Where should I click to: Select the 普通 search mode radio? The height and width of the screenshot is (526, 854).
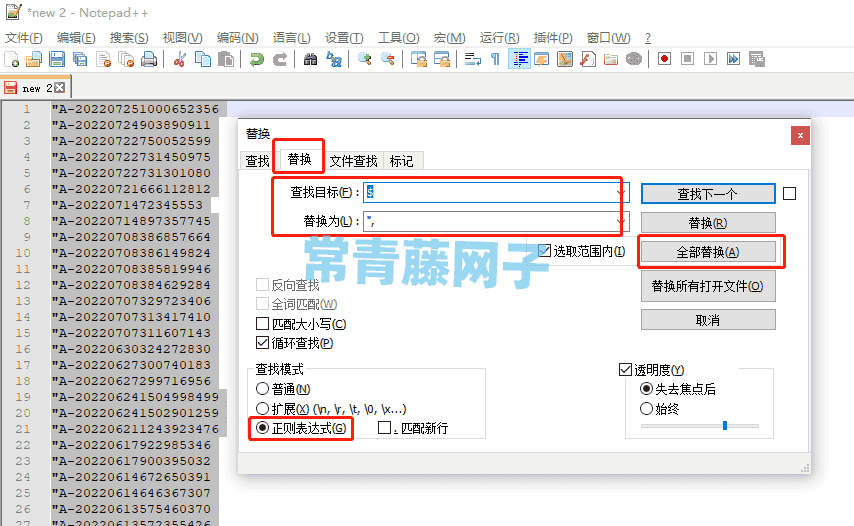[x=263, y=389]
